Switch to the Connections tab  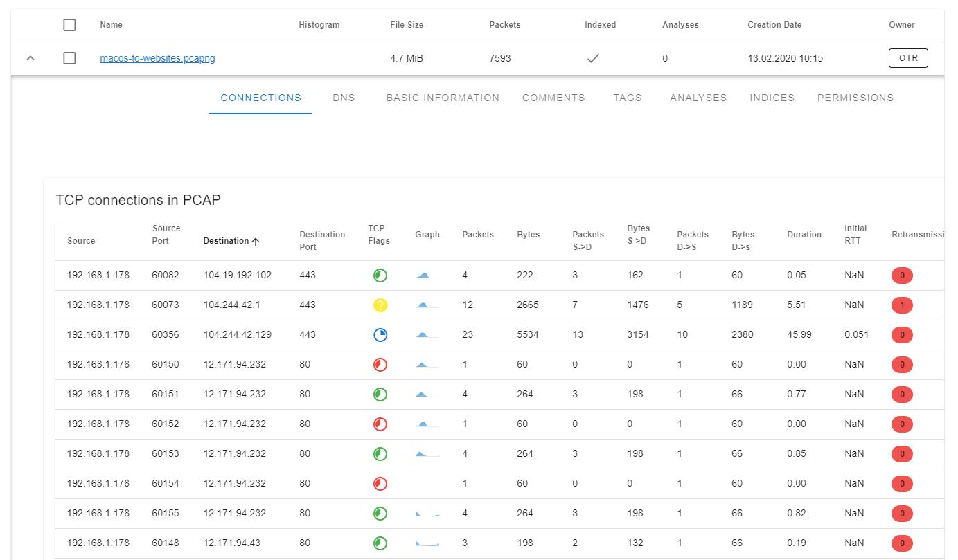pyautogui.click(x=261, y=98)
